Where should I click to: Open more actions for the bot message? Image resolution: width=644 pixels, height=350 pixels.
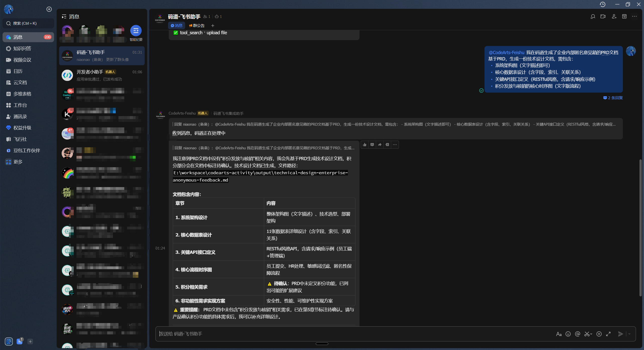click(395, 145)
